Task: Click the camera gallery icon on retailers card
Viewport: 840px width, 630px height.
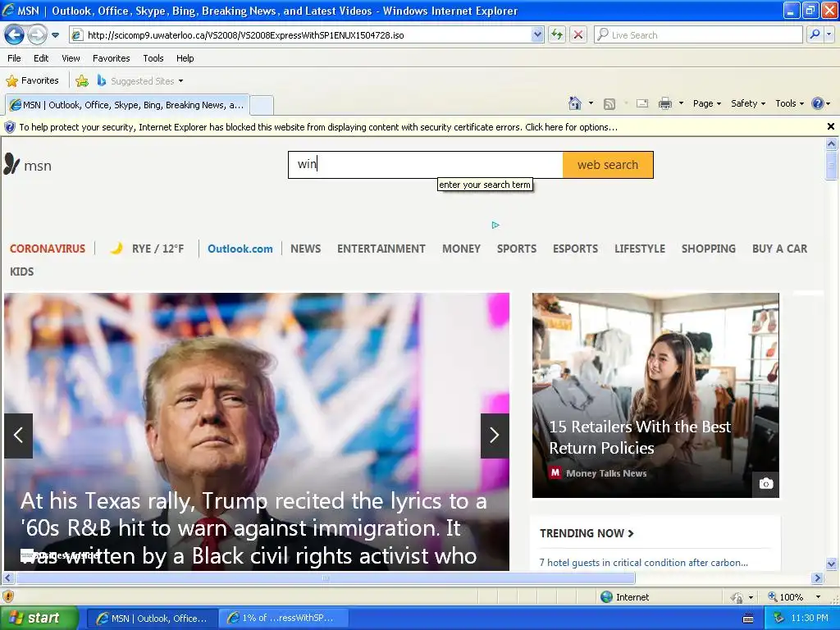Action: pos(766,484)
